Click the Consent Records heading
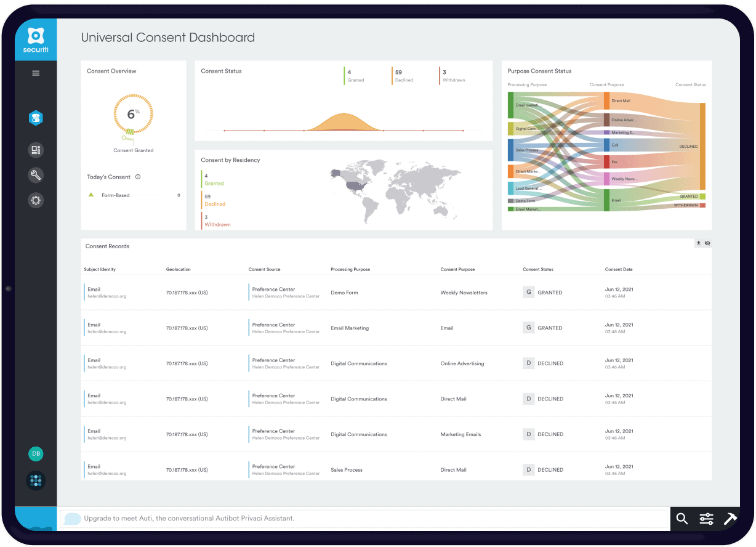 coord(107,246)
